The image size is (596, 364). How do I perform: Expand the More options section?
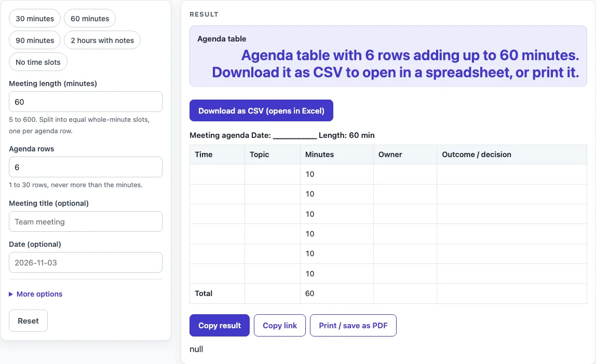[x=36, y=294]
